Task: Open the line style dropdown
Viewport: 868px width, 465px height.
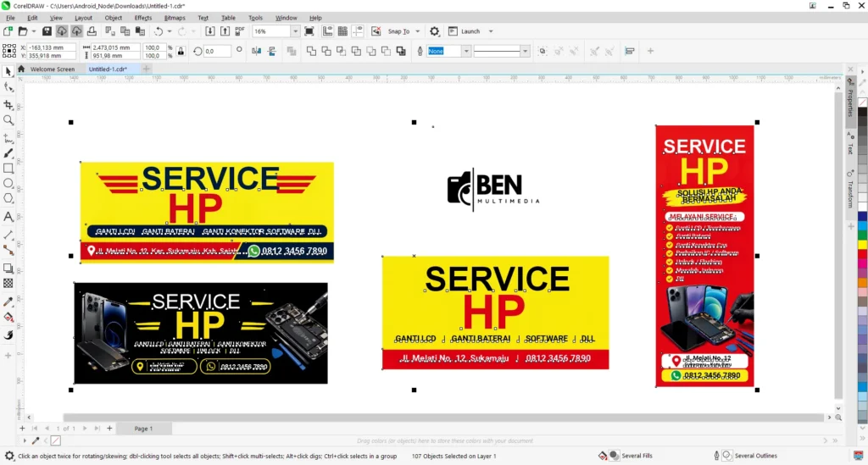Action: coord(525,51)
